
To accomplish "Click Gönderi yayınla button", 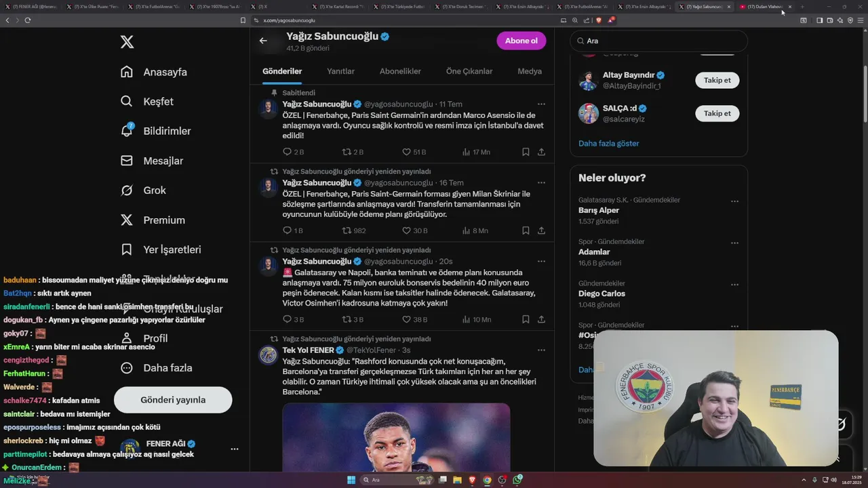I will pyautogui.click(x=173, y=400).
